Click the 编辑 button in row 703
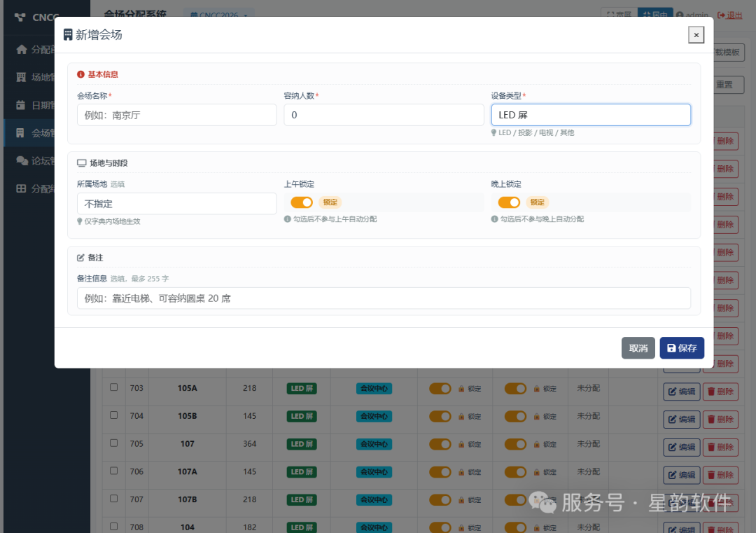The image size is (756, 533). coord(682,392)
